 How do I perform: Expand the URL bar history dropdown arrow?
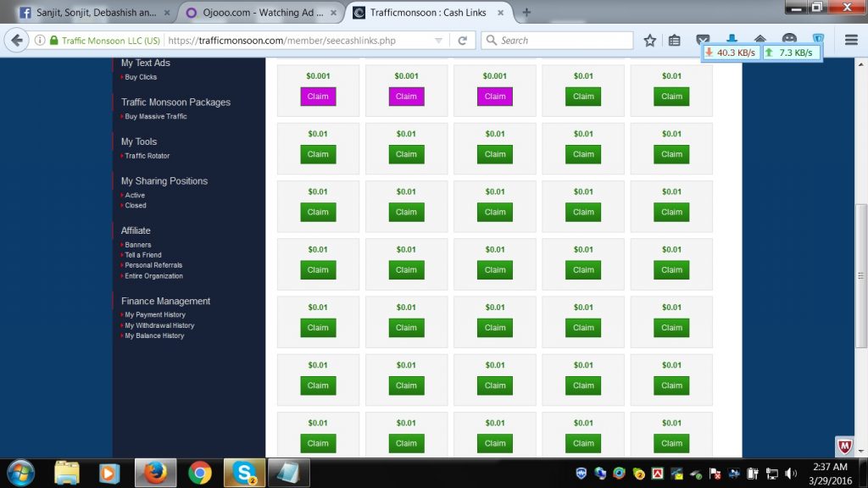(438, 40)
